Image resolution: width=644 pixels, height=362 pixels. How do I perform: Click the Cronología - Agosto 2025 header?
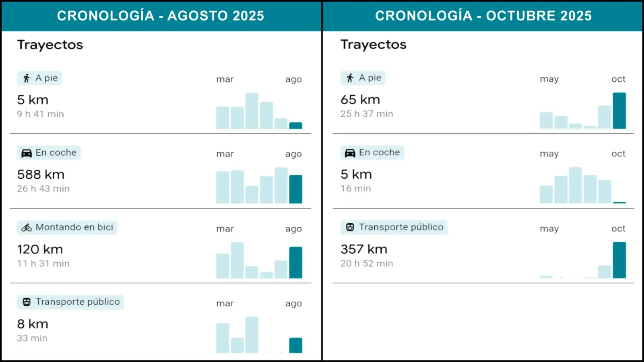[161, 16]
